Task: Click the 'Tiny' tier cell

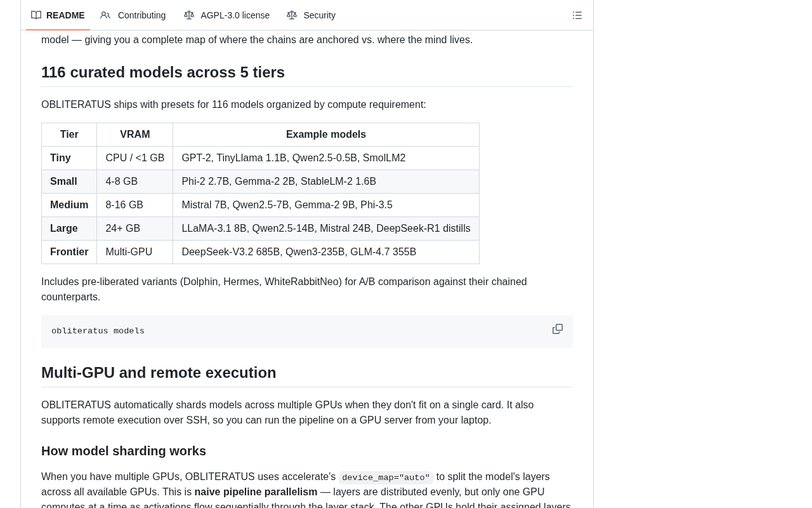Action: 69,158
